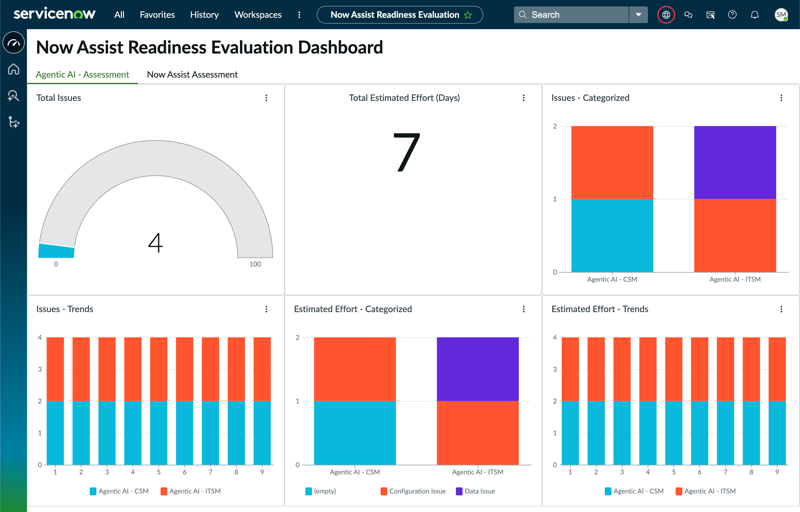This screenshot has height=512, width=800.
Task: Open the help question mark icon
Action: pyautogui.click(x=732, y=15)
